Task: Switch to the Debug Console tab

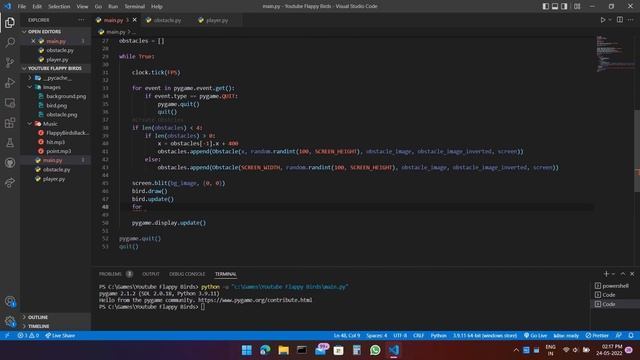Action: tap(187, 274)
